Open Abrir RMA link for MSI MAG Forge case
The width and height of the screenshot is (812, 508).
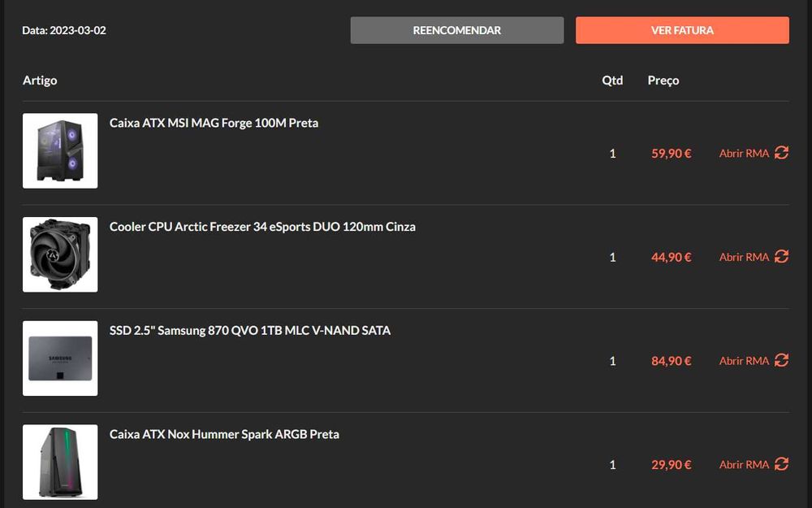[x=744, y=153]
